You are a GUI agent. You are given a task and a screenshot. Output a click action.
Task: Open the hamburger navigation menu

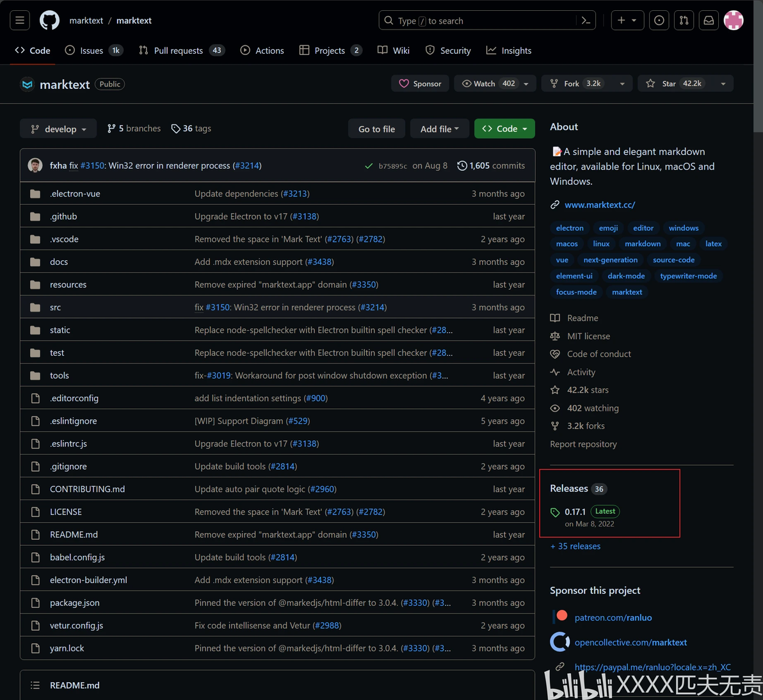[x=20, y=20]
